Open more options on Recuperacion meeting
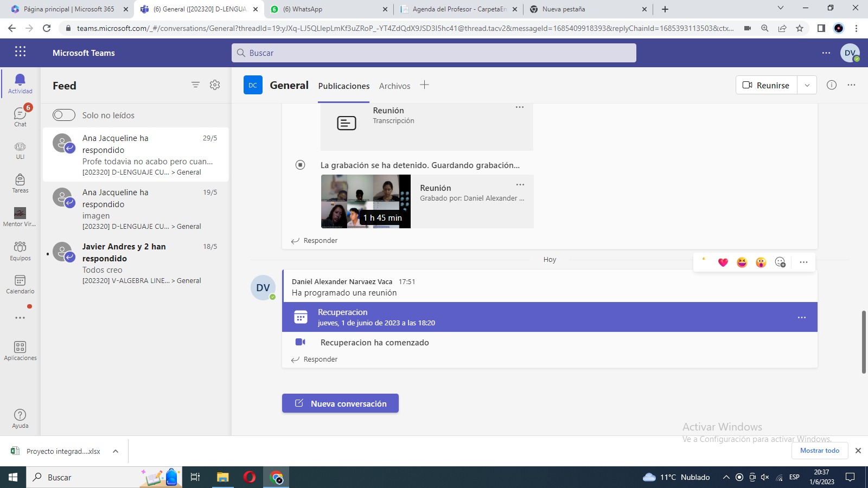This screenshot has height=488, width=868. coord(801,317)
